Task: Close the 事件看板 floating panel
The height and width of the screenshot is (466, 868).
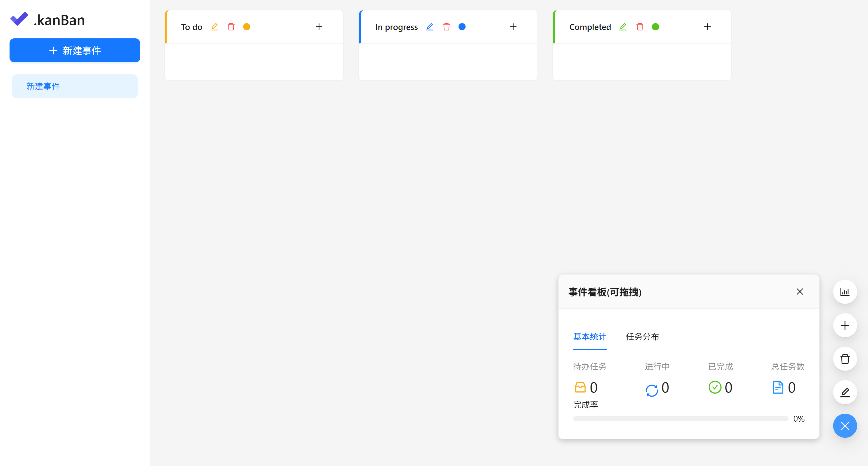Action: tap(800, 292)
